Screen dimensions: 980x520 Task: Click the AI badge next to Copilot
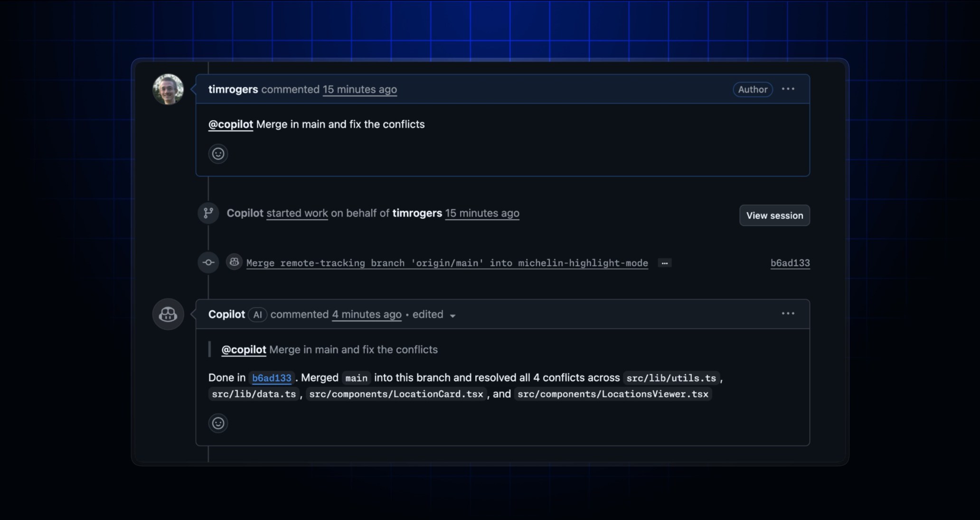257,315
